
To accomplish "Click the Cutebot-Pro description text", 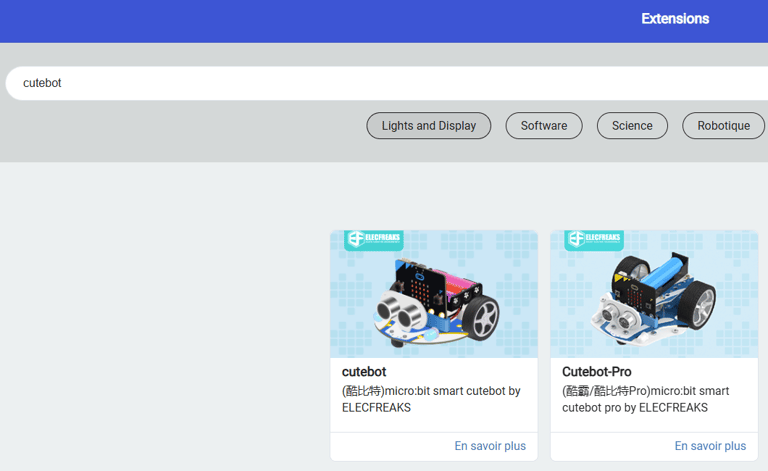I will [x=646, y=399].
